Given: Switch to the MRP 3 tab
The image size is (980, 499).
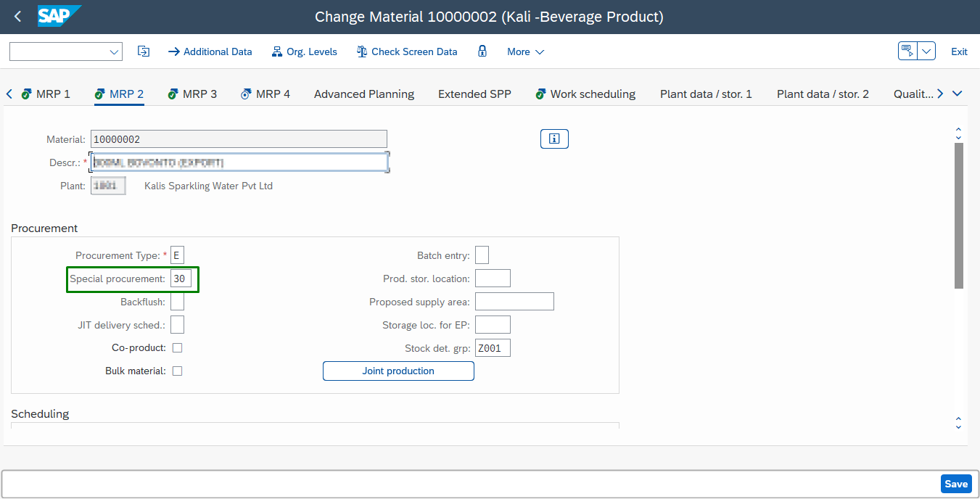Looking at the screenshot, I should click(192, 94).
